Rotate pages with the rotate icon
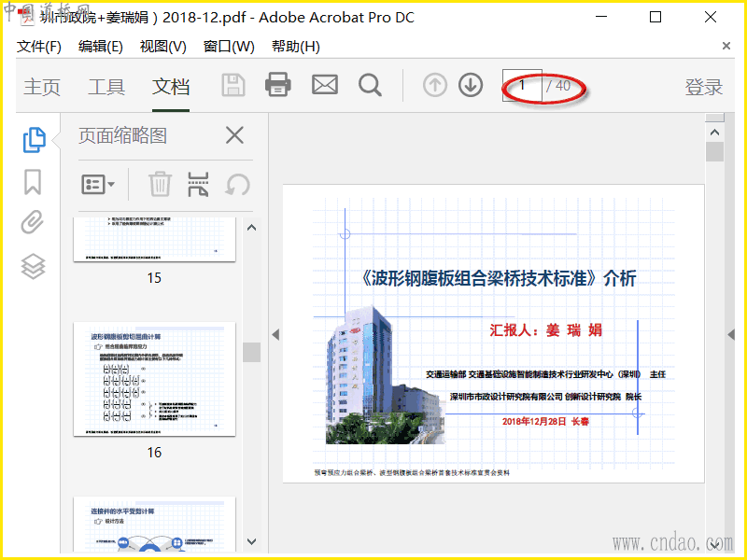The width and height of the screenshot is (747, 560). click(237, 184)
